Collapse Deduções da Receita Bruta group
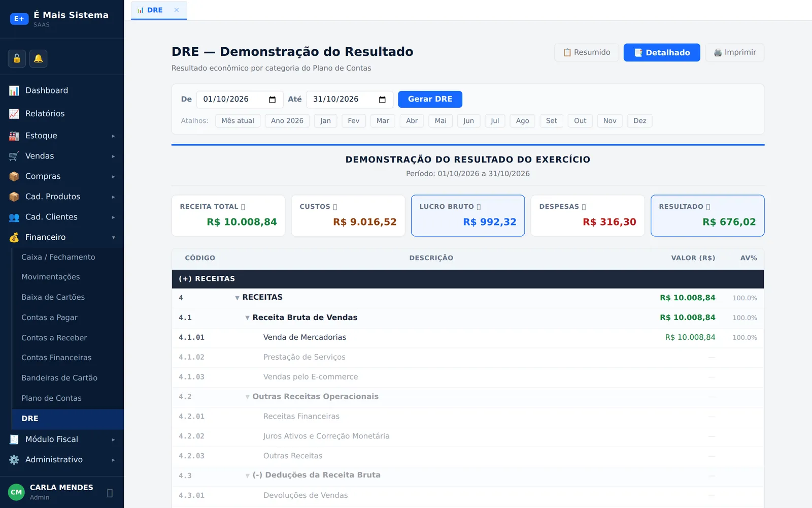 pos(247,476)
